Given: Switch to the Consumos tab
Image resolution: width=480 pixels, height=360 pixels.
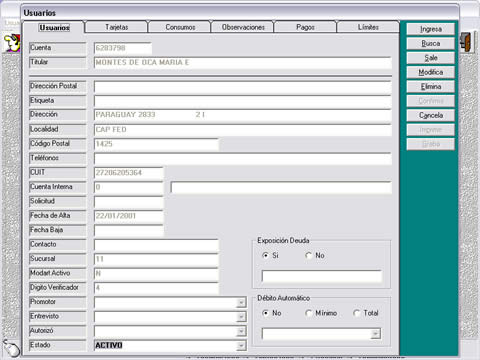Looking at the screenshot, I should click(180, 27).
